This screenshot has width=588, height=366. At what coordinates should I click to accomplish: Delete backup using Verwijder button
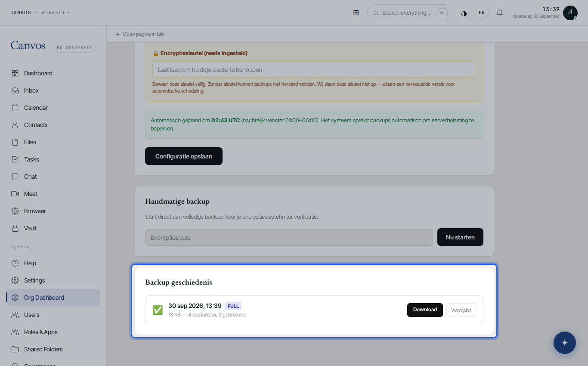tap(461, 310)
